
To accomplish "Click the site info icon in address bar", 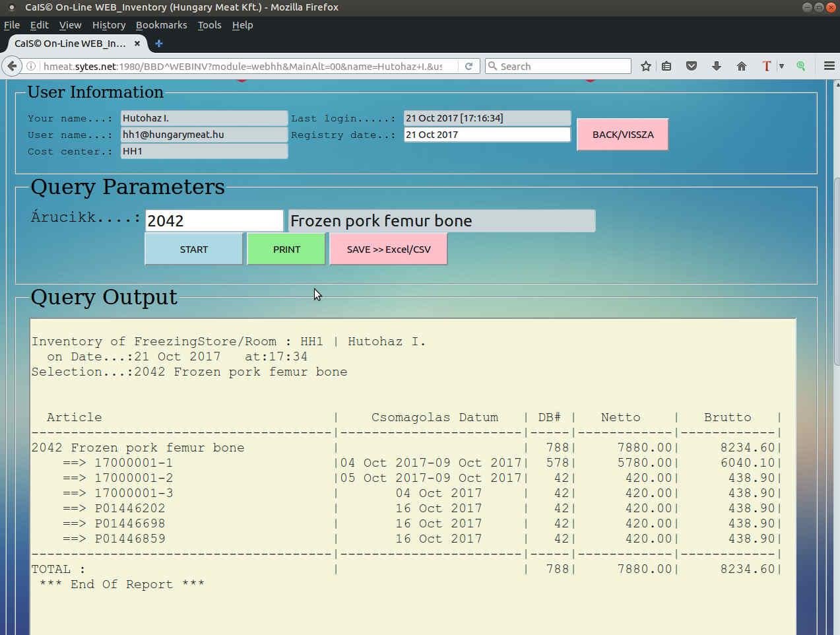I will coord(30,66).
